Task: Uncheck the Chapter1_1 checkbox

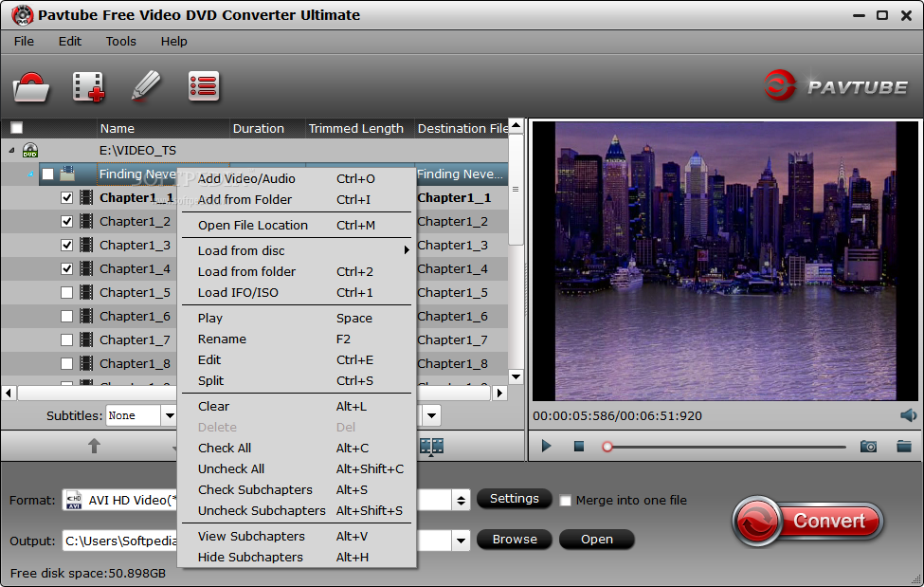Action: coord(66,197)
